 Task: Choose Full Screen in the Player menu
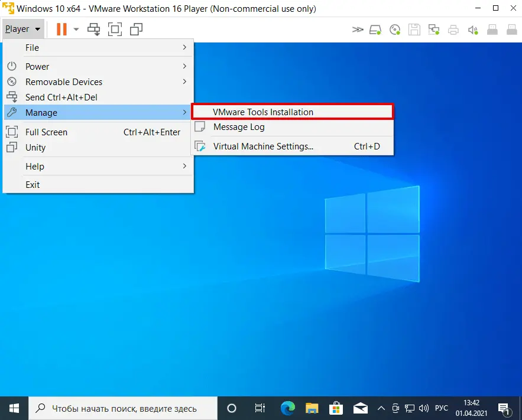(x=99, y=132)
